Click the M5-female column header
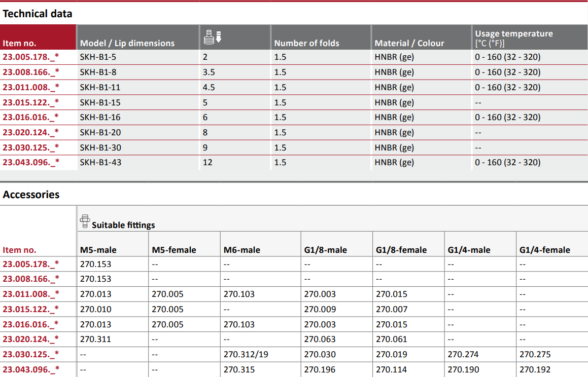Screen dimensions: 588x377 pyautogui.click(x=174, y=250)
